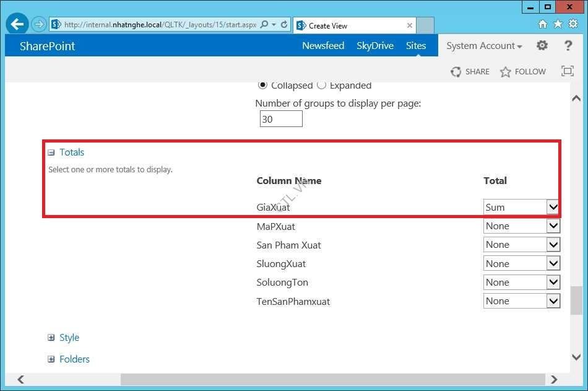Image resolution: width=588 pixels, height=391 pixels.
Task: Click the browser back arrow button
Action: tap(18, 24)
